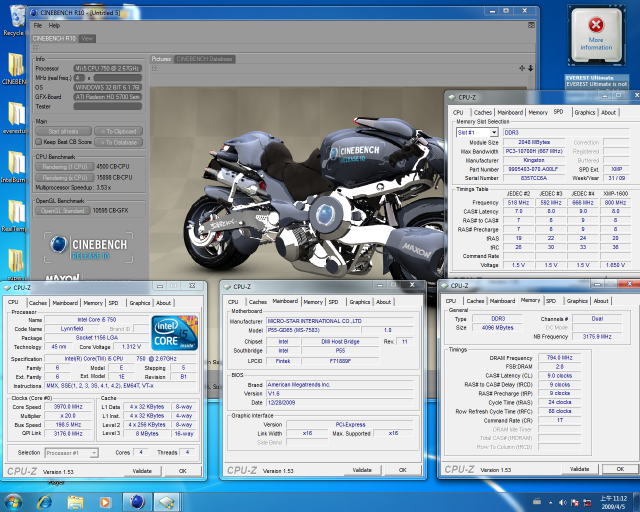640x512 pixels.
Task: Open the IntelBurn folder on desktop
Action: coord(15,166)
